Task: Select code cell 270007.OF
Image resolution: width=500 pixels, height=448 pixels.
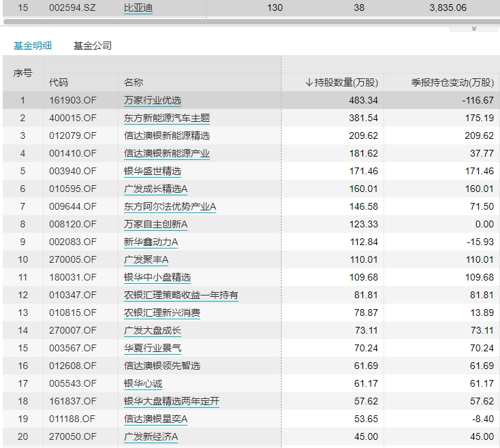Action: [73, 330]
